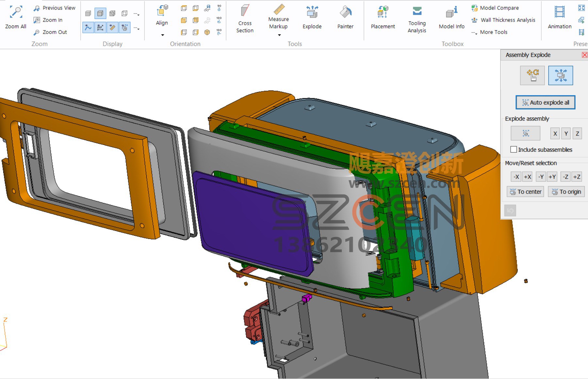
Task: Select the manual explode hand icon
Action: tap(532, 75)
